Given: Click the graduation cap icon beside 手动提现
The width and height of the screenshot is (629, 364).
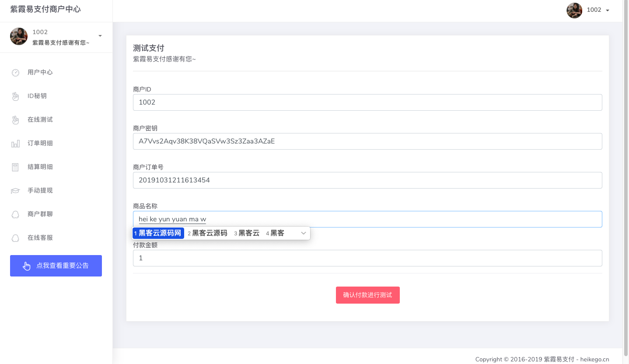Looking at the screenshot, I should tap(15, 191).
